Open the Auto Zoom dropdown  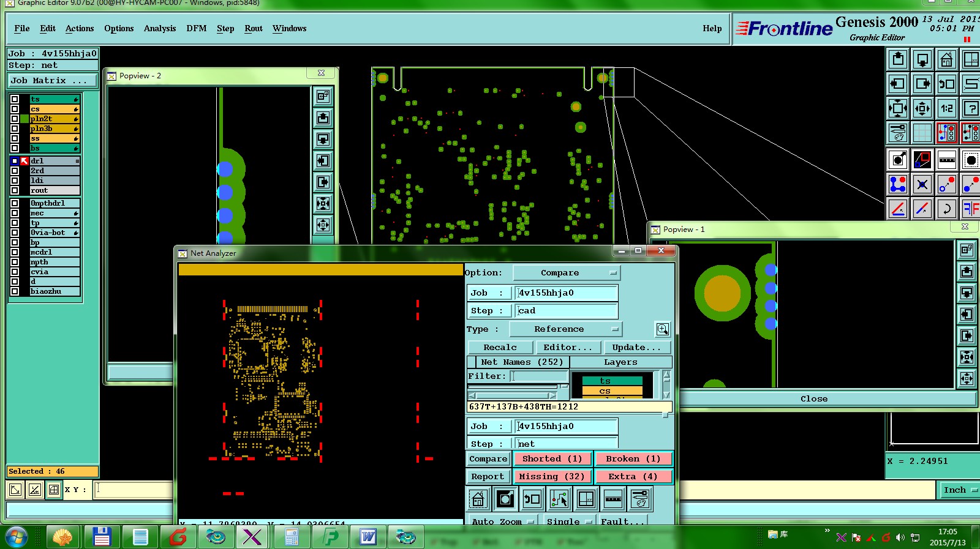(503, 521)
